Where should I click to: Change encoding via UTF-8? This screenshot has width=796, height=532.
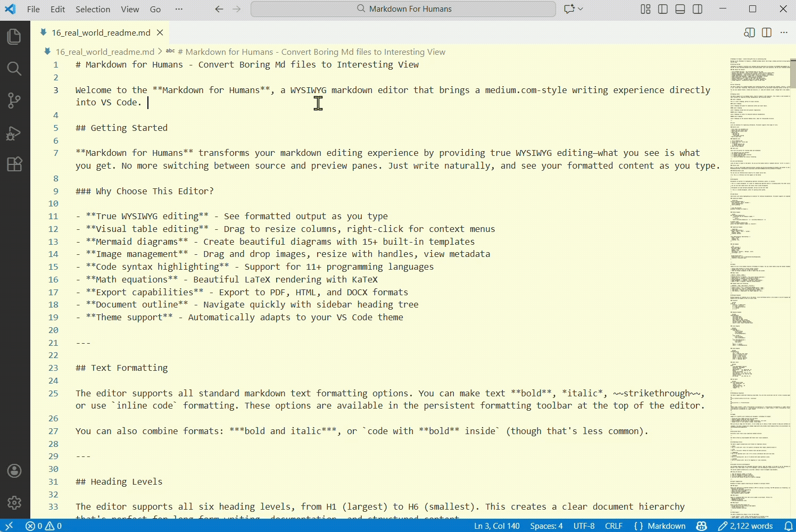click(x=584, y=526)
